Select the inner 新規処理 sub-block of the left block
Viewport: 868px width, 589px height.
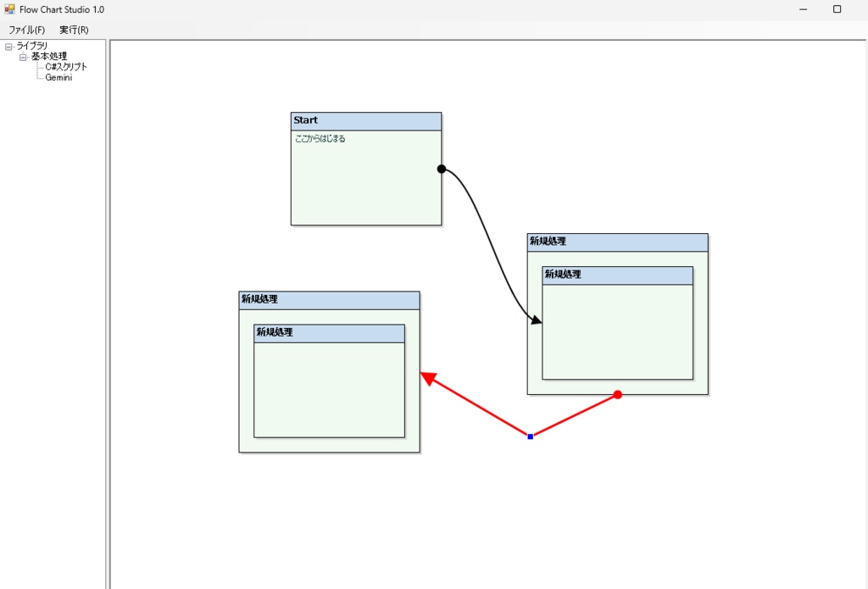point(328,332)
